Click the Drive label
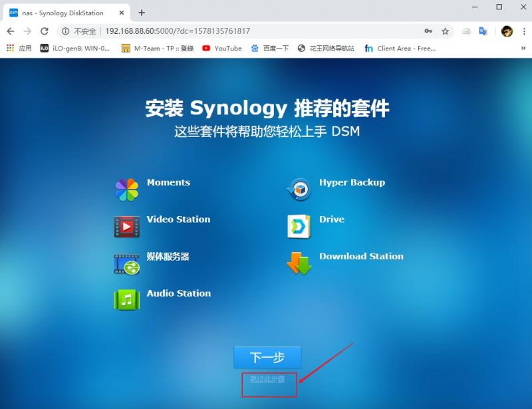 332,219
